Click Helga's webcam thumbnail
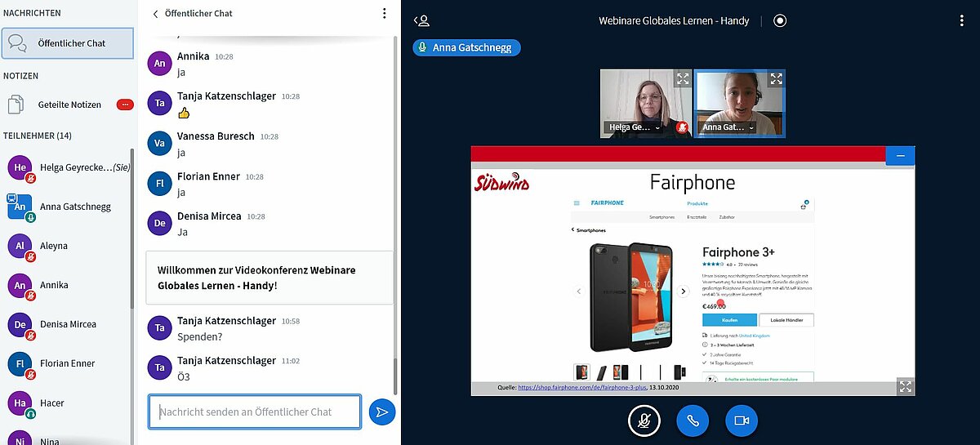This screenshot has height=445, width=980. tap(645, 103)
